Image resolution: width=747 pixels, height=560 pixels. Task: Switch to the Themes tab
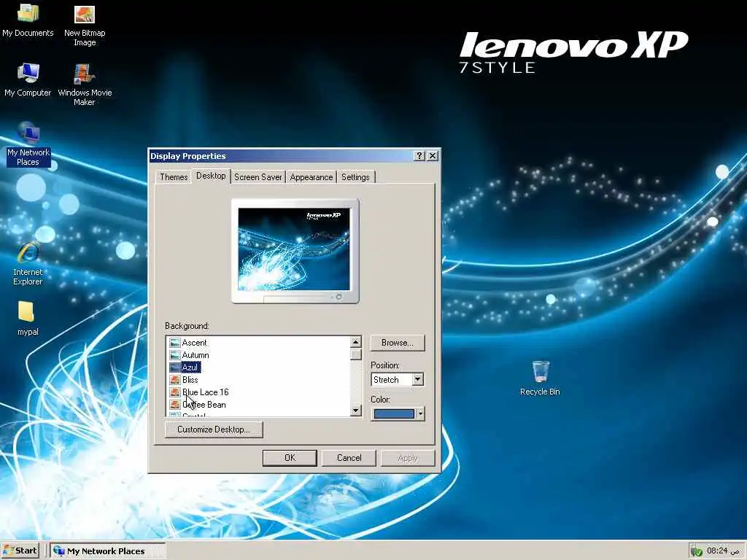point(174,177)
